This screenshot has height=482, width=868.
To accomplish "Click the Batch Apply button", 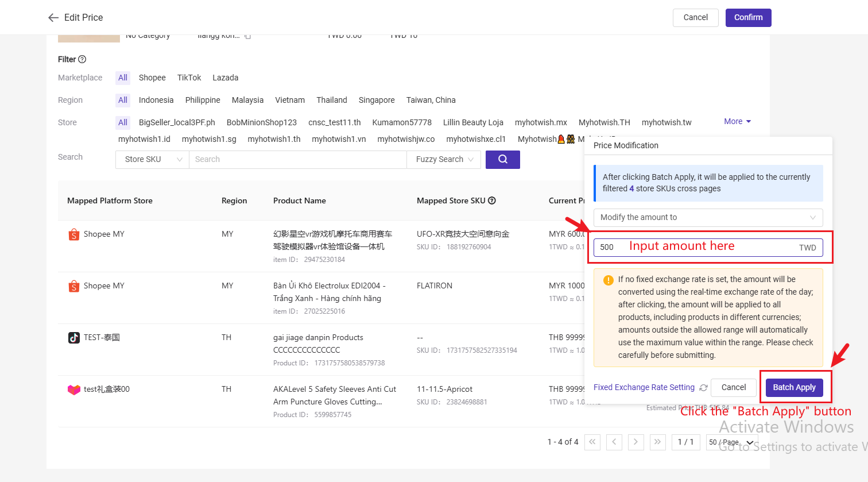I will 795,387.
